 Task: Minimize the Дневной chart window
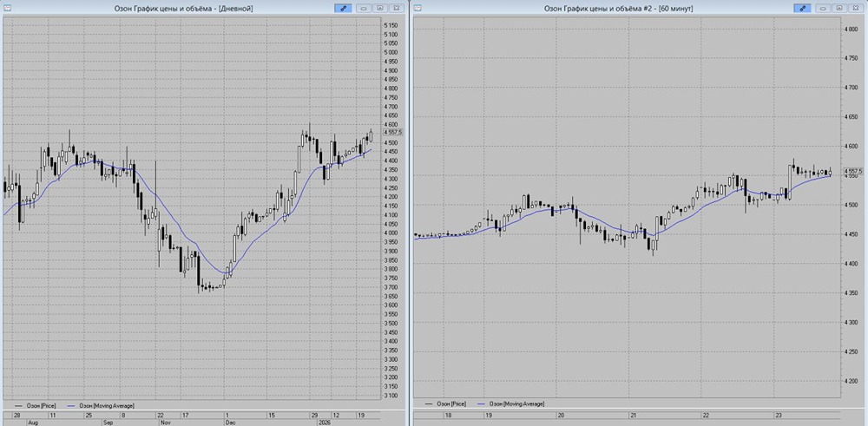(364, 8)
